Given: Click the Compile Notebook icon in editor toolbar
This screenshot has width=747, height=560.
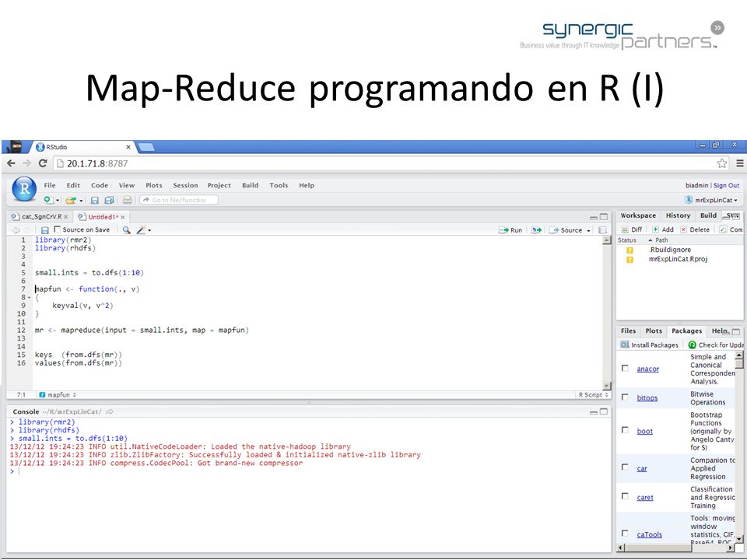Looking at the screenshot, I should [602, 230].
